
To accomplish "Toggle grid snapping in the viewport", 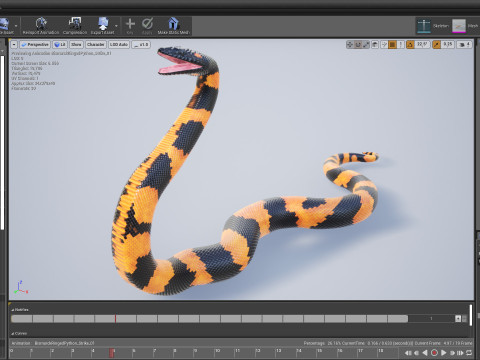I will [392, 44].
